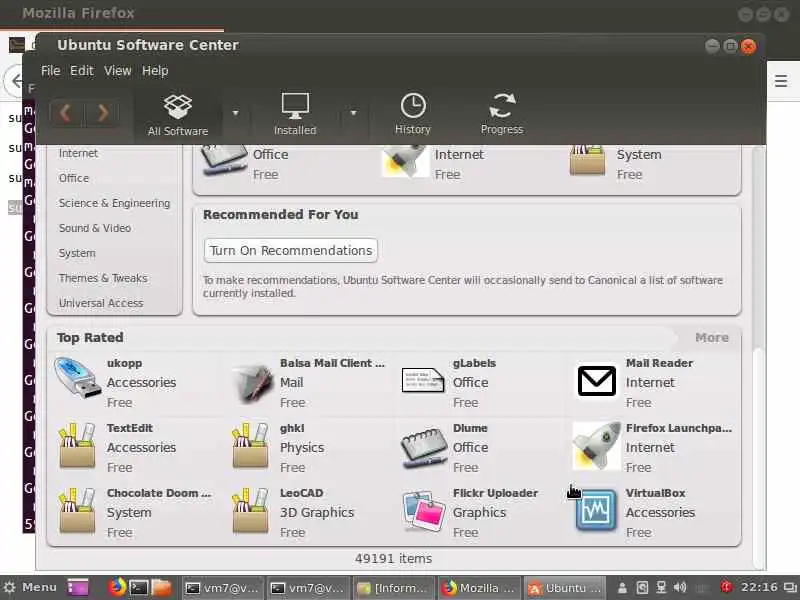The image size is (800, 600).
Task: Select Science & Engineering category
Action: 114,203
